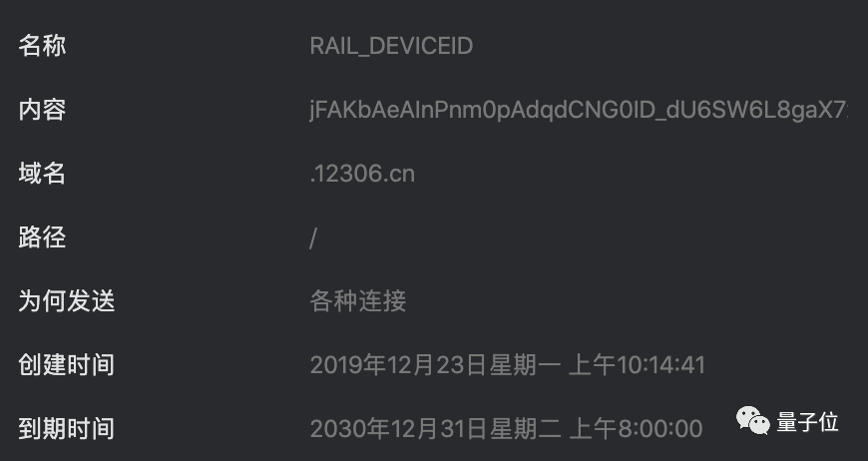Click the WeChat logo icon
The width and height of the screenshot is (868, 461).
tap(752, 421)
